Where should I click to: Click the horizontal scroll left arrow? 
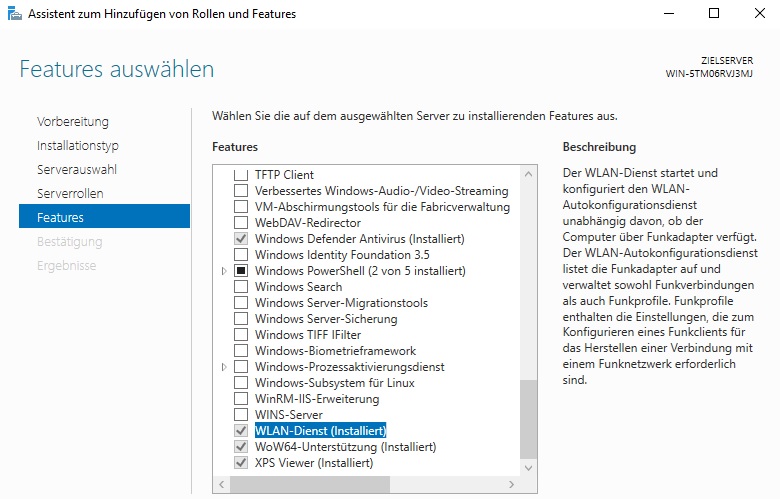click(222, 484)
